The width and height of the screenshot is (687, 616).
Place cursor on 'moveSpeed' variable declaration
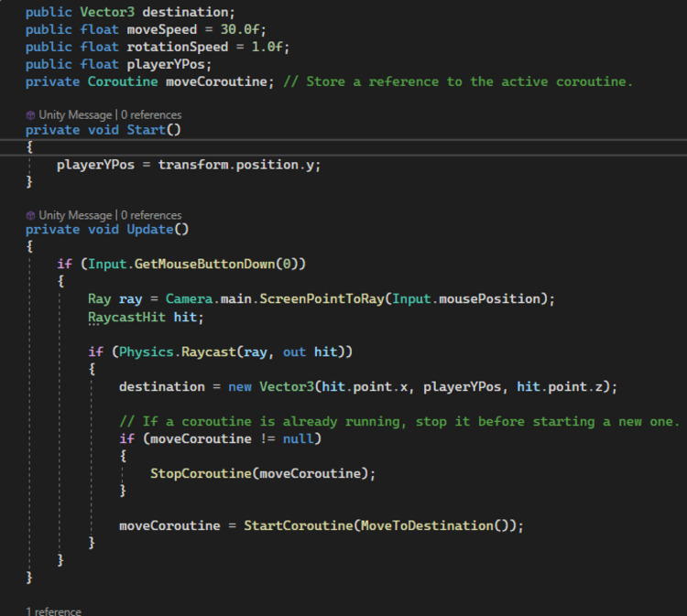[x=161, y=29]
